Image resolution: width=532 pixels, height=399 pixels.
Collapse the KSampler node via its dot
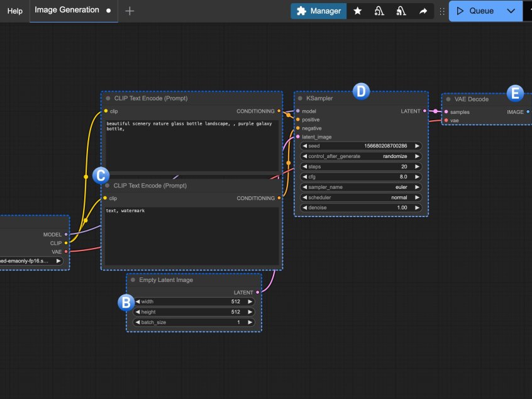pyautogui.click(x=300, y=98)
